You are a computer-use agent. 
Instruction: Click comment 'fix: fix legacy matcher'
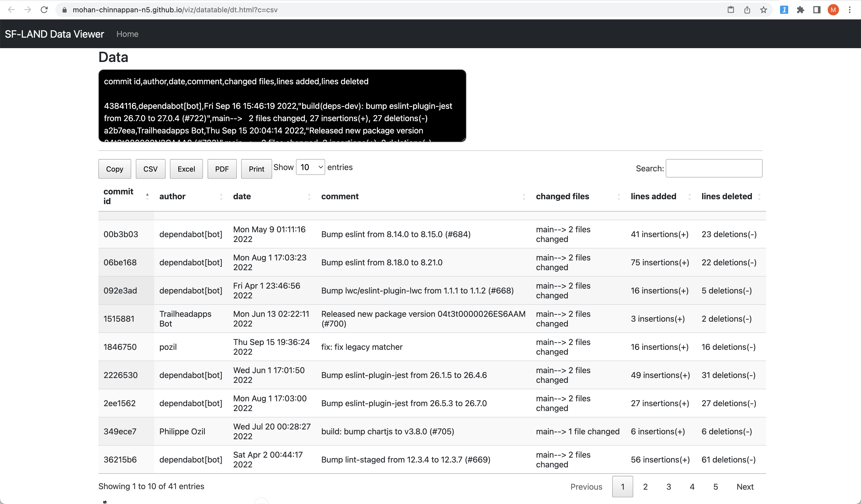pyautogui.click(x=362, y=347)
